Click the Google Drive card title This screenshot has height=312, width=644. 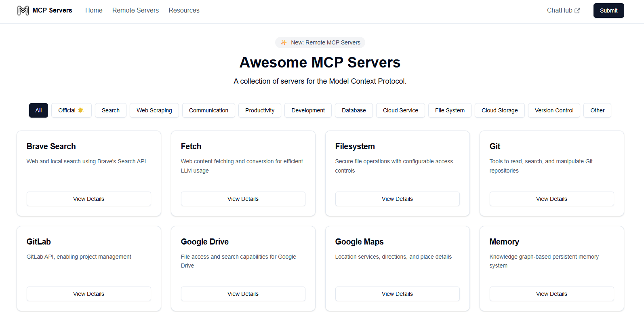coord(205,242)
